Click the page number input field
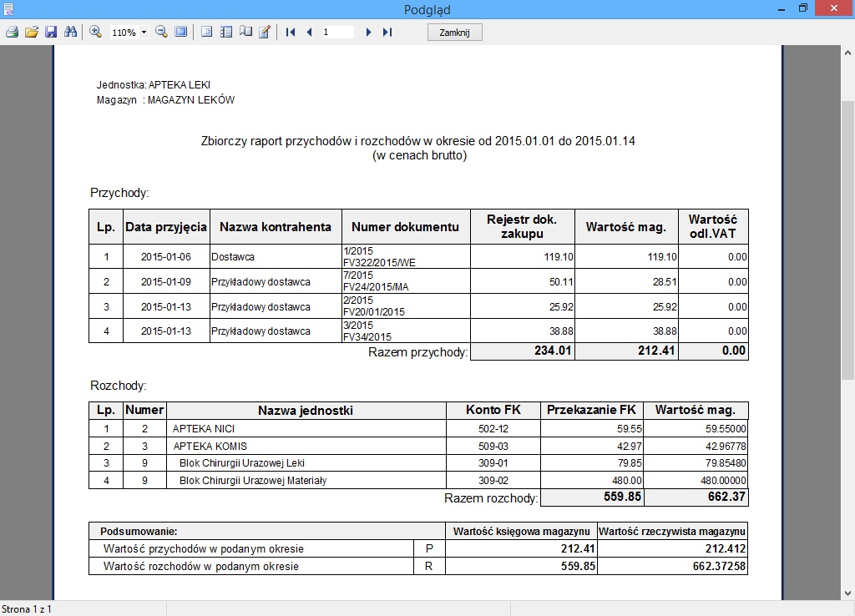855x616 pixels. click(x=337, y=33)
